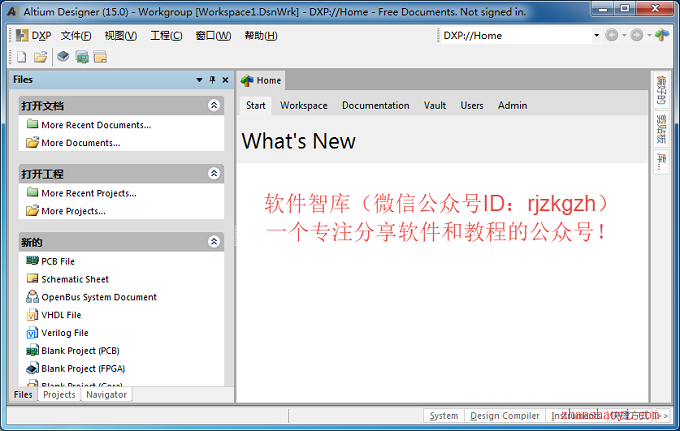Open the forward button history dropdown arrow
680x431 pixels.
tap(649, 35)
